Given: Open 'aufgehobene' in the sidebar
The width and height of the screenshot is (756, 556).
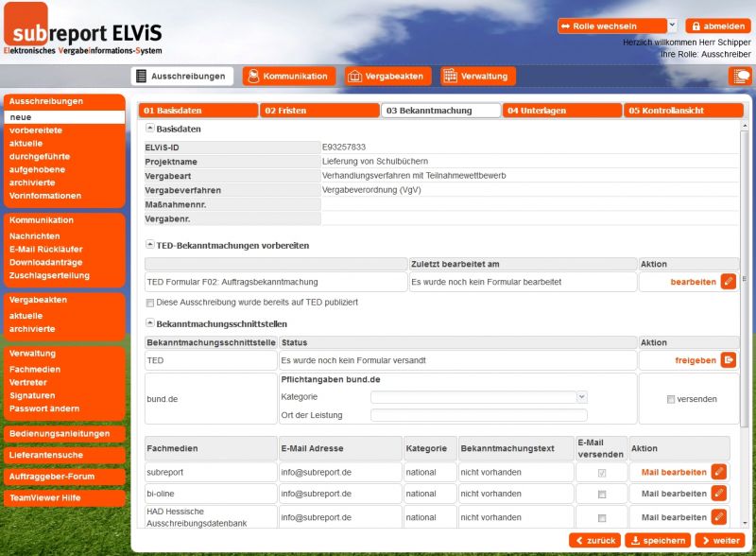Looking at the screenshot, I should (37, 169).
